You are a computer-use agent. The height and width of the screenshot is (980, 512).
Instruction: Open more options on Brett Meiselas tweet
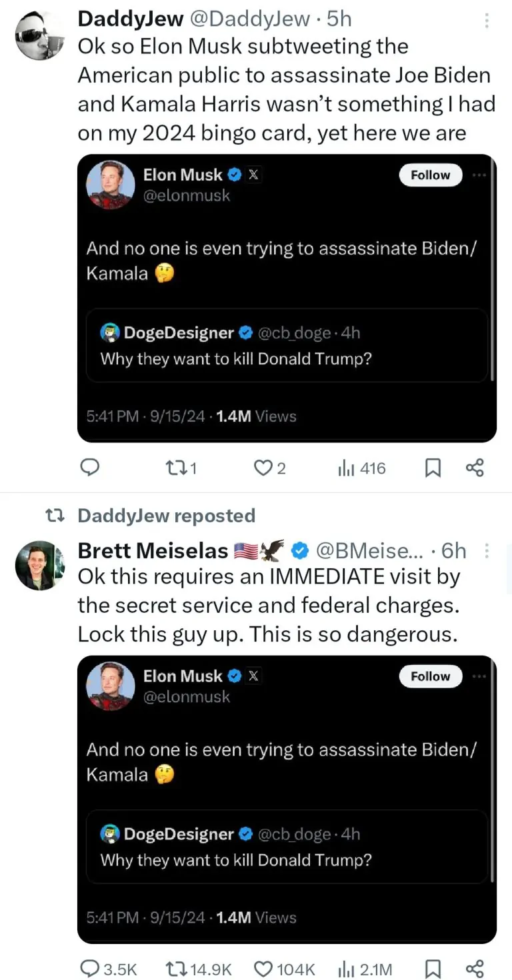487,550
